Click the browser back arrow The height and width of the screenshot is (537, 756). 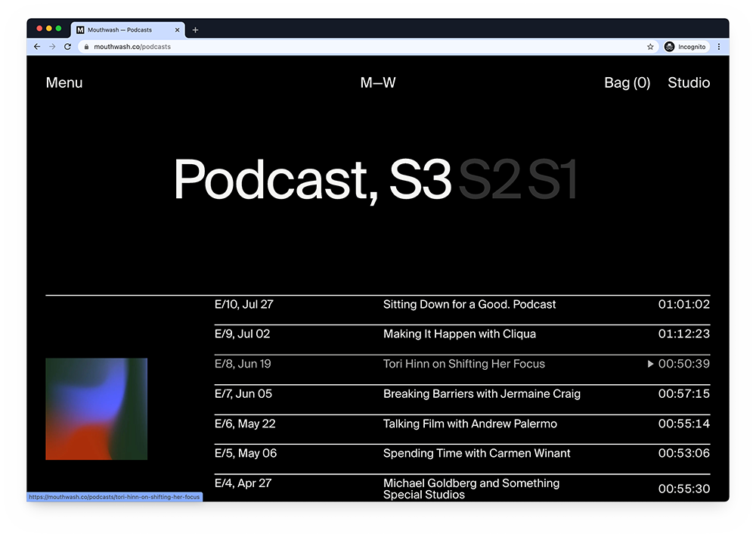tap(37, 47)
